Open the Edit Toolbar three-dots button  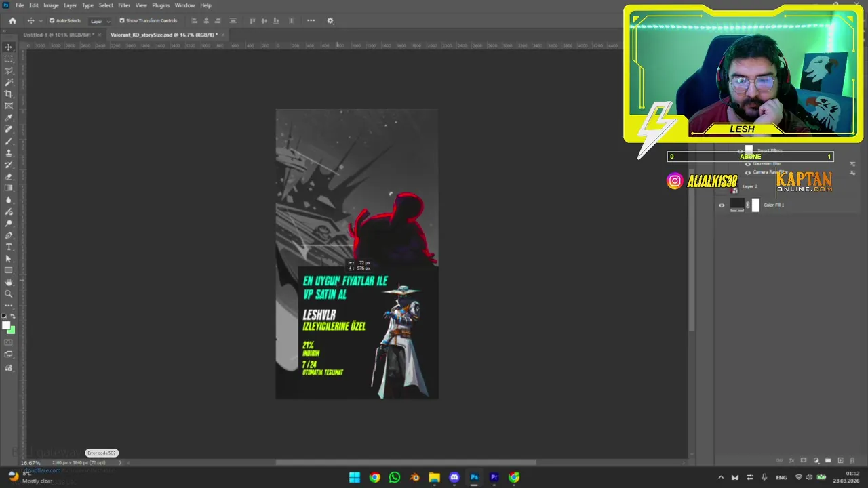(9, 306)
